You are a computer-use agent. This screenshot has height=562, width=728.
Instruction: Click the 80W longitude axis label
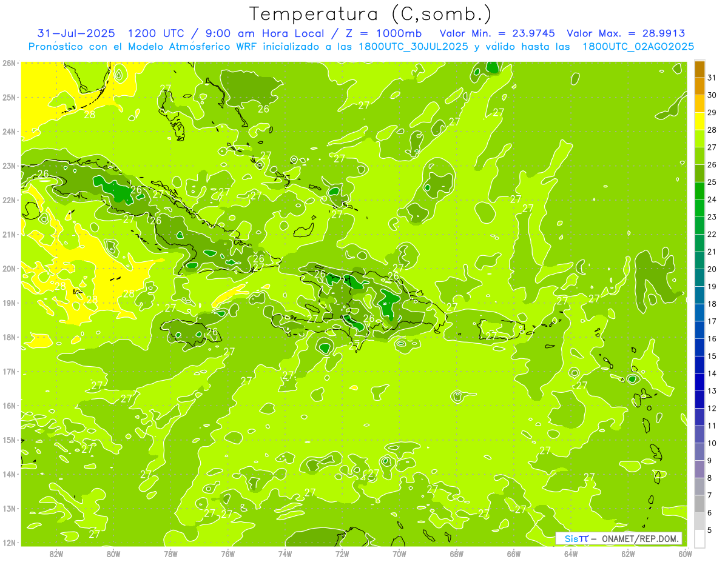[x=113, y=554]
